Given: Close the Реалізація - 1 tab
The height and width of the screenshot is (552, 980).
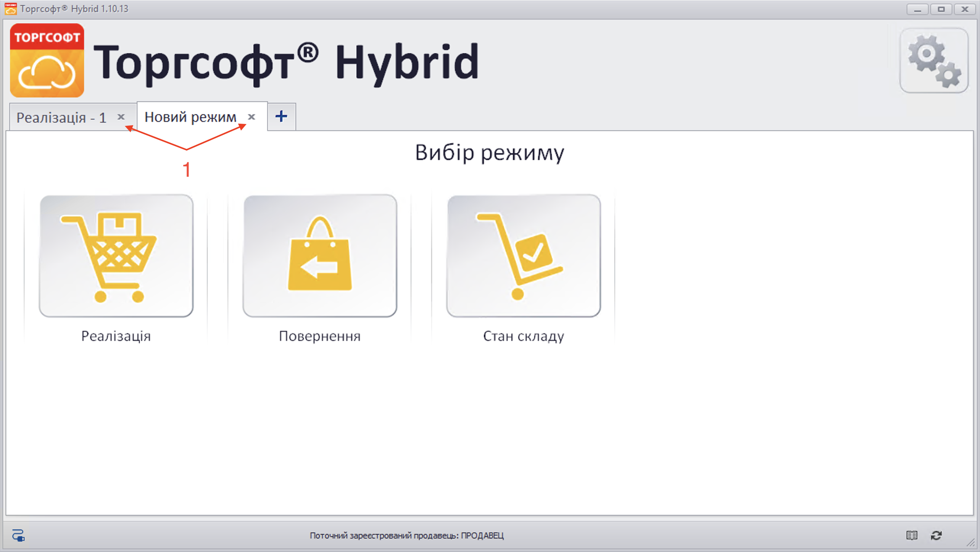Looking at the screenshot, I should (121, 117).
